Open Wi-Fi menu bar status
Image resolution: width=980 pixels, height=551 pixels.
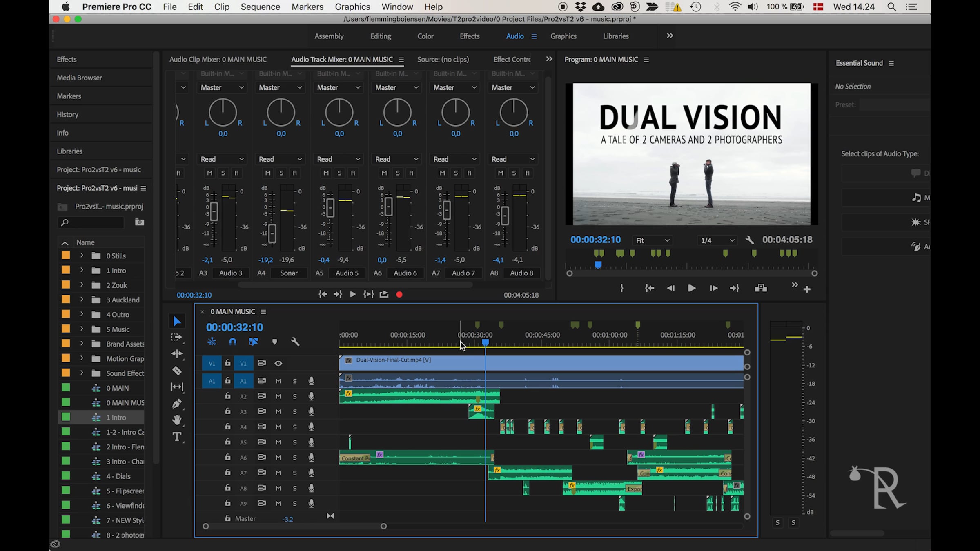coord(735,7)
